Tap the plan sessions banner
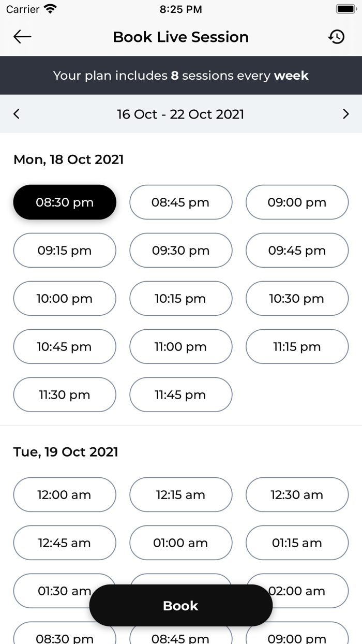The image size is (362, 644). tap(180, 75)
